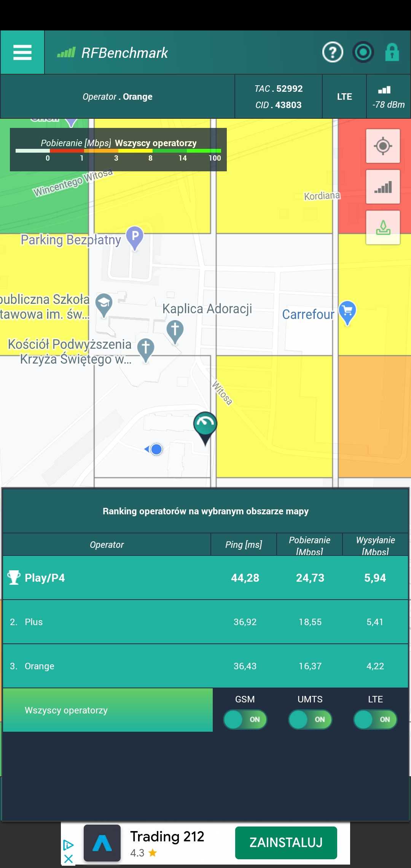Tap the circular record target icon
This screenshot has height=868, width=411.
tap(363, 52)
